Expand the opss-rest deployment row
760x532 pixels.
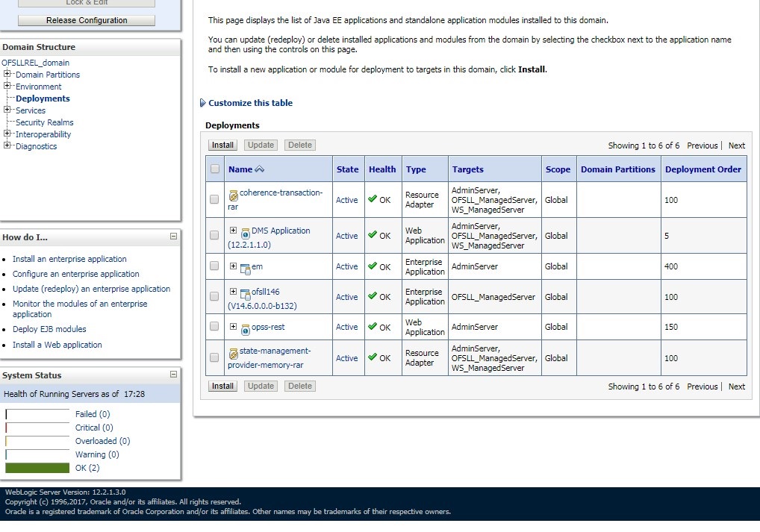(x=233, y=326)
